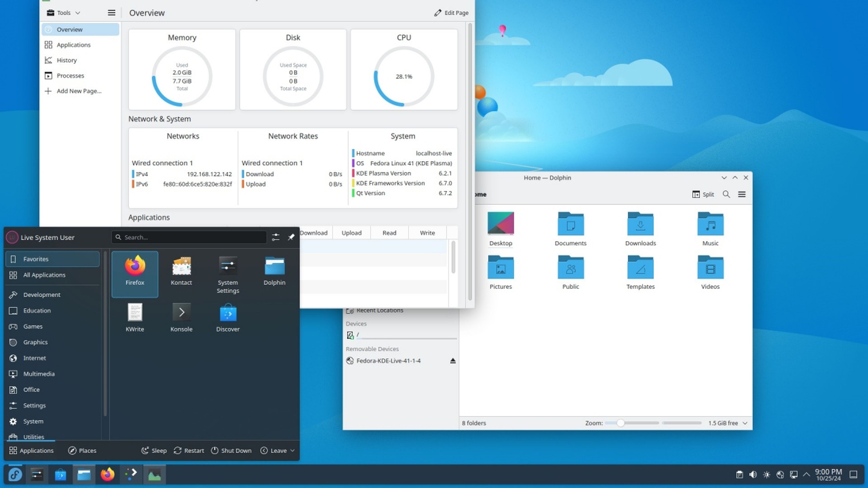
Task: Click Live System User profile
Action: point(40,237)
